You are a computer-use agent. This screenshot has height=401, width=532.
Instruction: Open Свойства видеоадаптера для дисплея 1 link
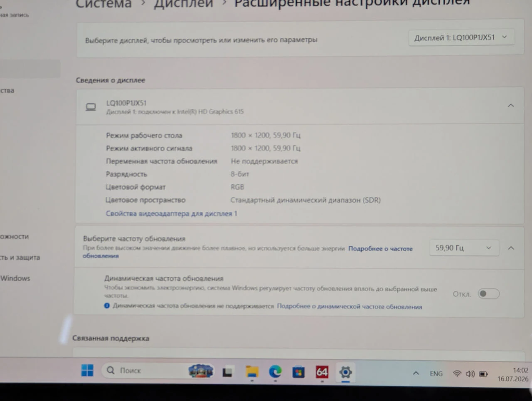pos(171,213)
